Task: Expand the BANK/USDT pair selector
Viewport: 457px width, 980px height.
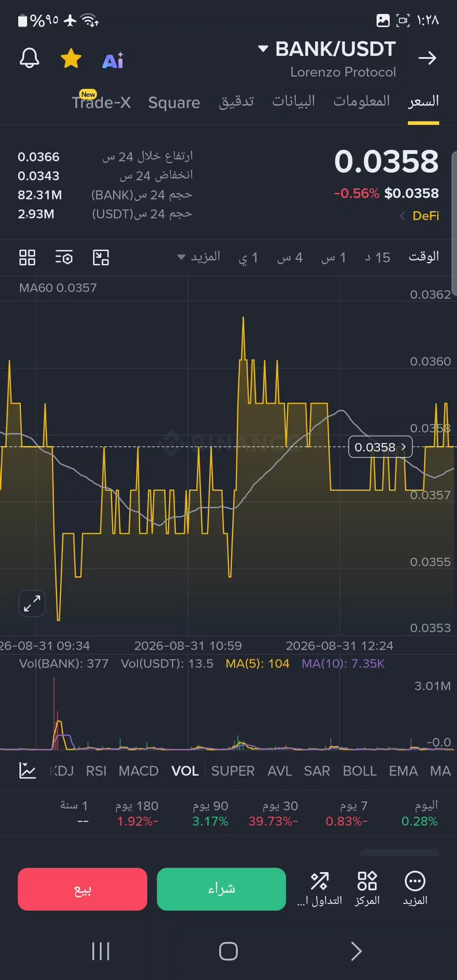Action: click(x=327, y=49)
